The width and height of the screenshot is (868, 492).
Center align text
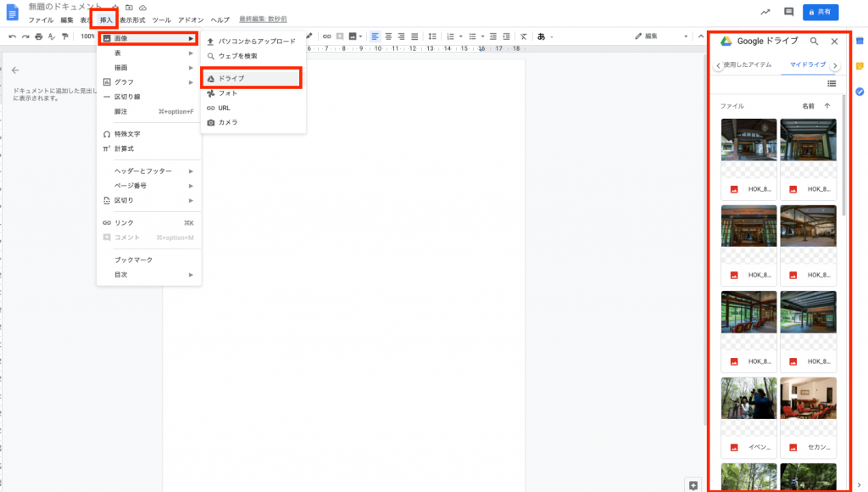tap(388, 36)
